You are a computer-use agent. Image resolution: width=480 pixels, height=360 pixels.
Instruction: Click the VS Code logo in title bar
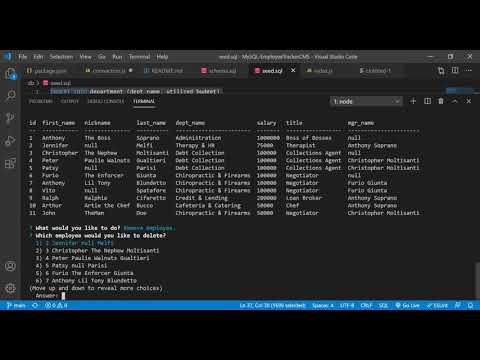7,56
